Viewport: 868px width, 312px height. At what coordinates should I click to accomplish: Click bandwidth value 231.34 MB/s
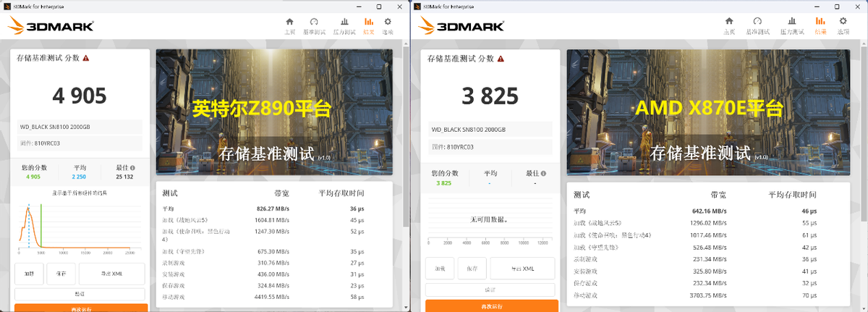pyautogui.click(x=710, y=259)
